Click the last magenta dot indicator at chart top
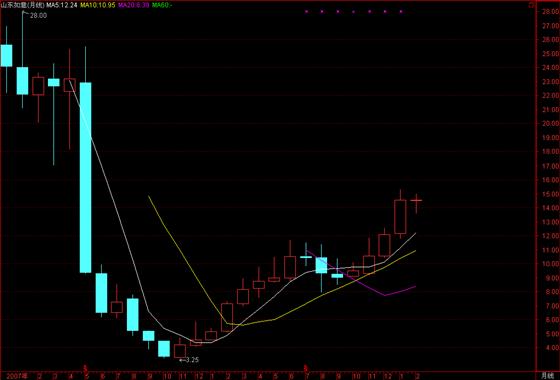 401,11
